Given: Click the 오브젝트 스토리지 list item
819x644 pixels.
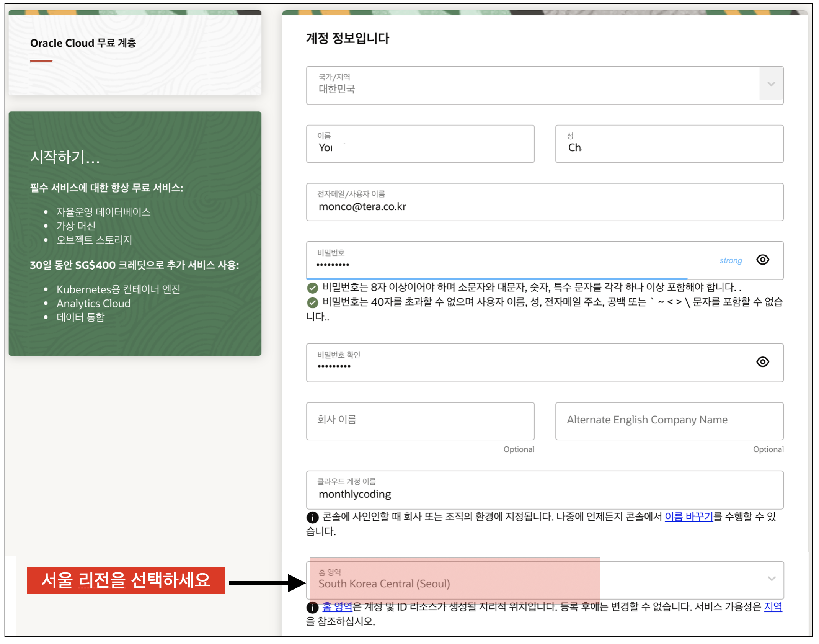Looking at the screenshot, I should [94, 240].
